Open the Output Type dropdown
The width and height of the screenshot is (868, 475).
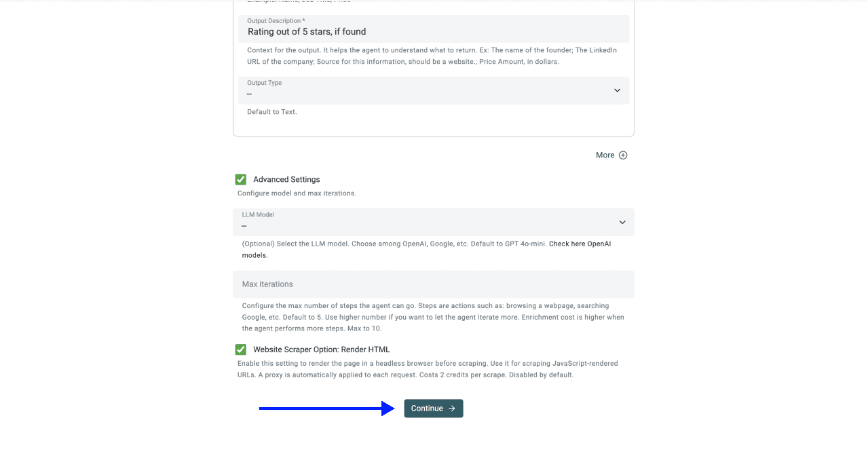(434, 90)
